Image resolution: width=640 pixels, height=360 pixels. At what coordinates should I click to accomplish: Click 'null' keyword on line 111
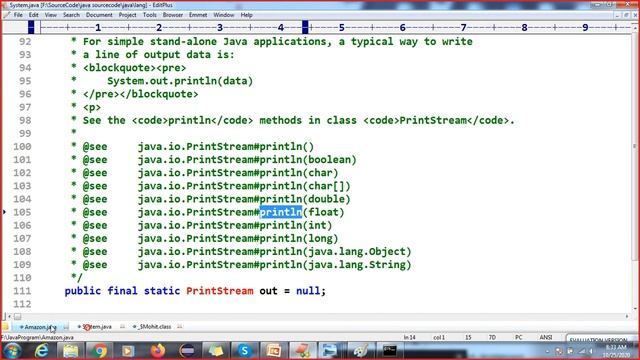(308, 291)
